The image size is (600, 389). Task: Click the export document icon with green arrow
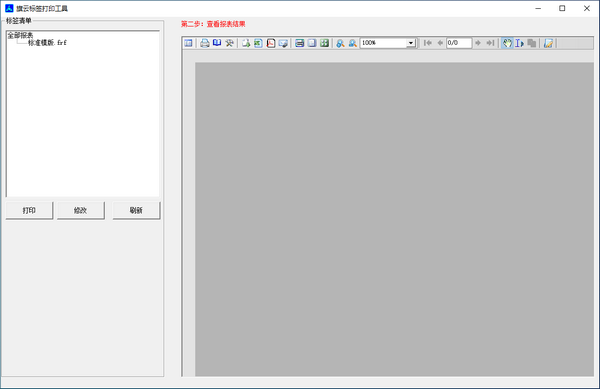(x=246, y=43)
